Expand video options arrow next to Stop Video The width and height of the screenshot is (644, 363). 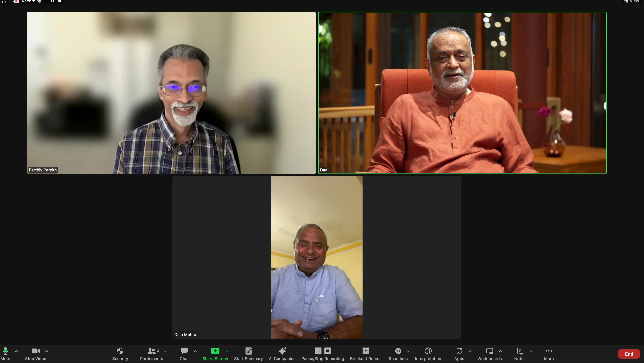[x=47, y=351]
